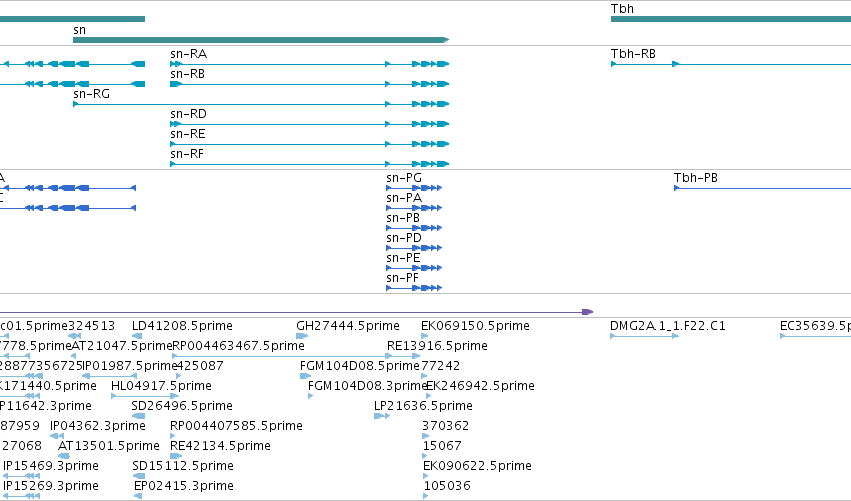Select the Tbh-RB transcript label

click(633, 54)
